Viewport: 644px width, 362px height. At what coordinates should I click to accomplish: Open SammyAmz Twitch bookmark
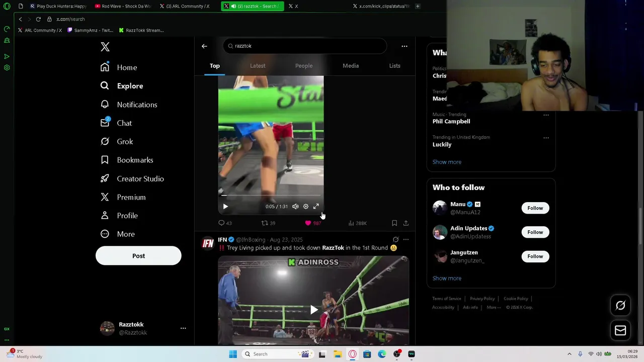(x=90, y=30)
